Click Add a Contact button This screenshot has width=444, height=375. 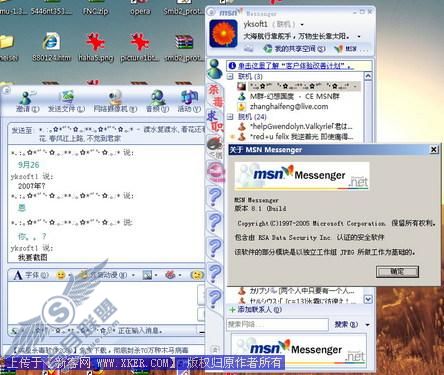pos(256,310)
